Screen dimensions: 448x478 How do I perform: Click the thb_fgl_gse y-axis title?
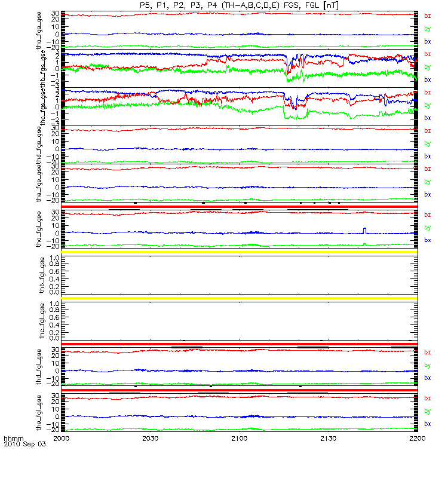click(x=42, y=275)
